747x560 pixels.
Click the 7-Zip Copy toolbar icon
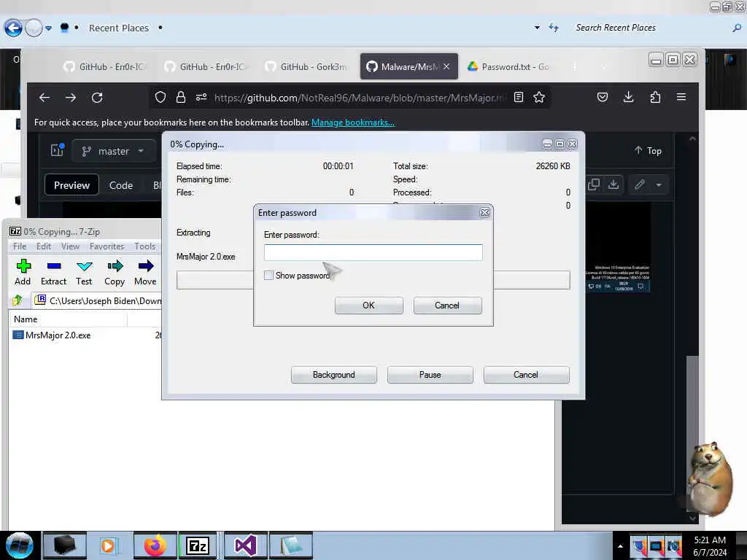point(115,273)
